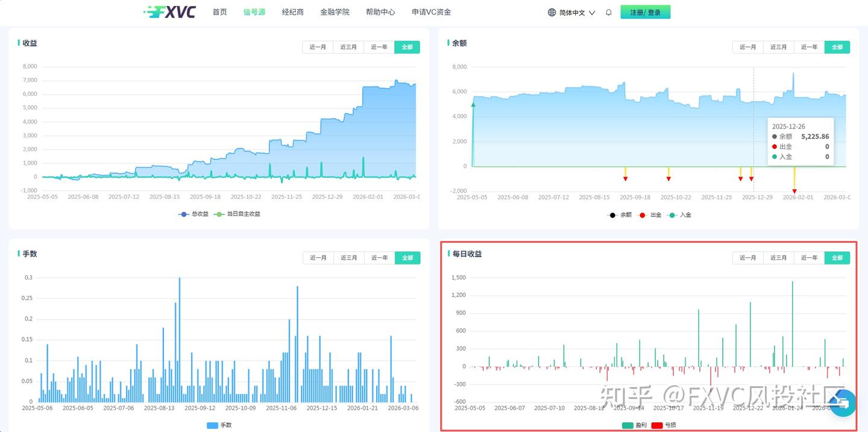The height and width of the screenshot is (432, 868).
Task: Select 近三月 filter on the 手数 chart
Action: pos(348,257)
